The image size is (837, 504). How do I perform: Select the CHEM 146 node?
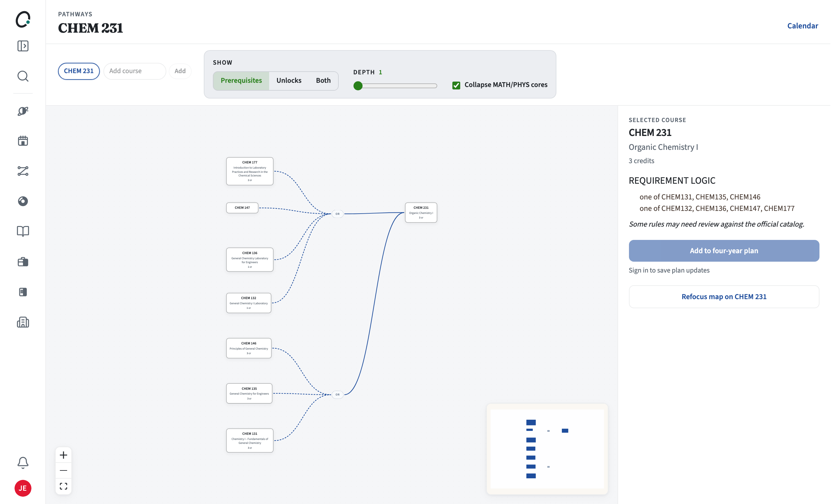(249, 348)
